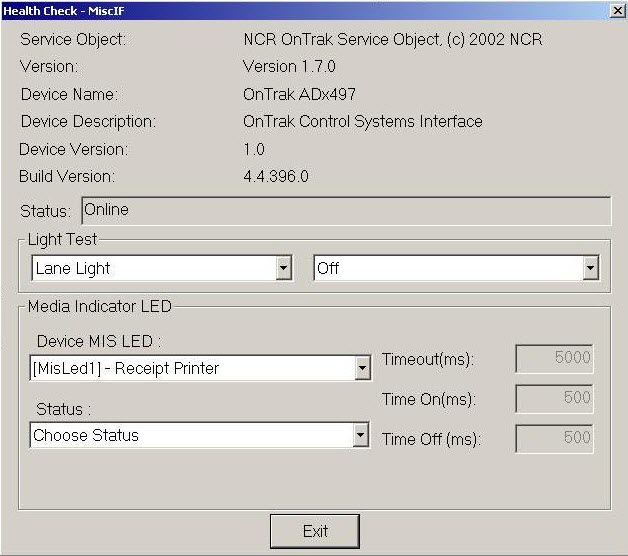
Task: Click the Time On(ms) field
Action: click(x=554, y=399)
